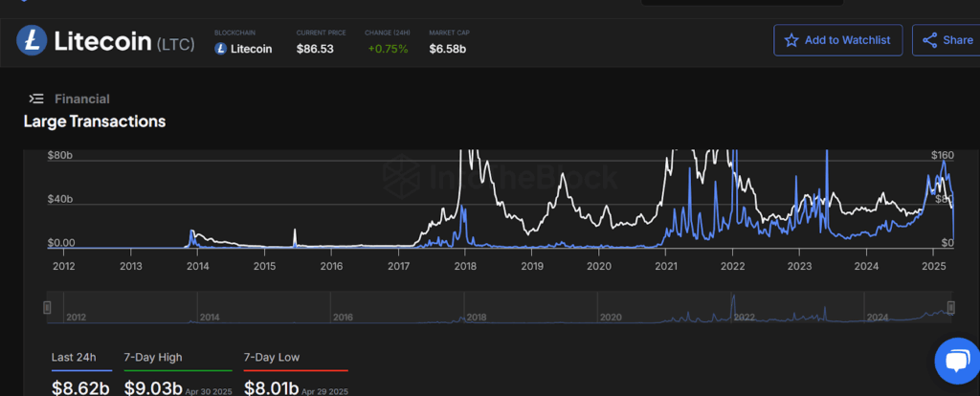Screen dimensions: 980x396
Task: Click the 2021 label on the chart x-axis
Action: click(666, 266)
